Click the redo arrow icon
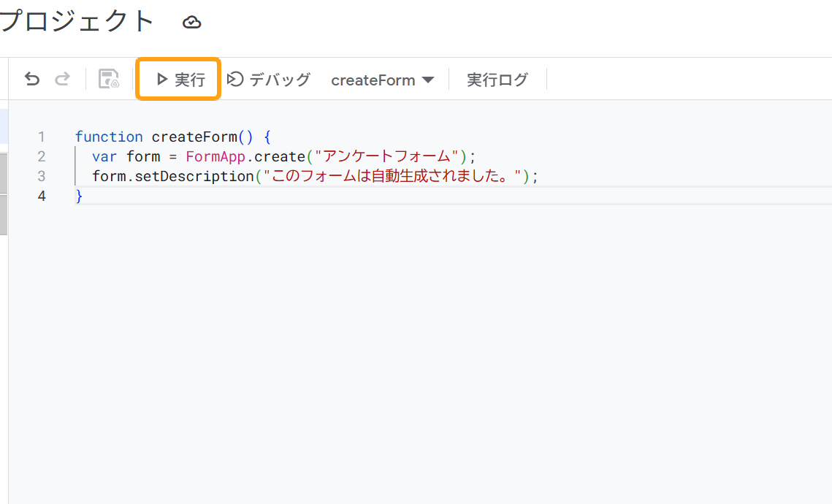 [x=63, y=79]
